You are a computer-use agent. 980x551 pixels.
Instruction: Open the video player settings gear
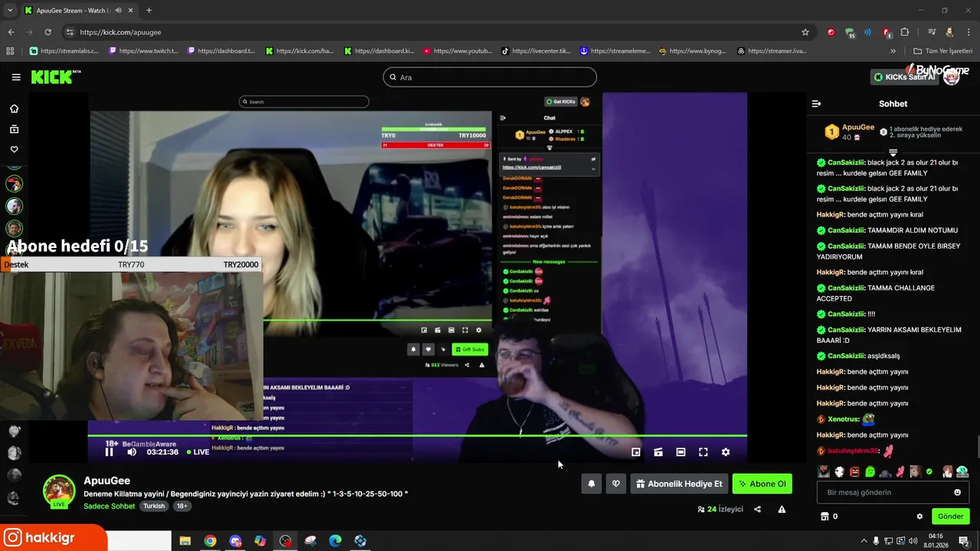[x=726, y=452]
